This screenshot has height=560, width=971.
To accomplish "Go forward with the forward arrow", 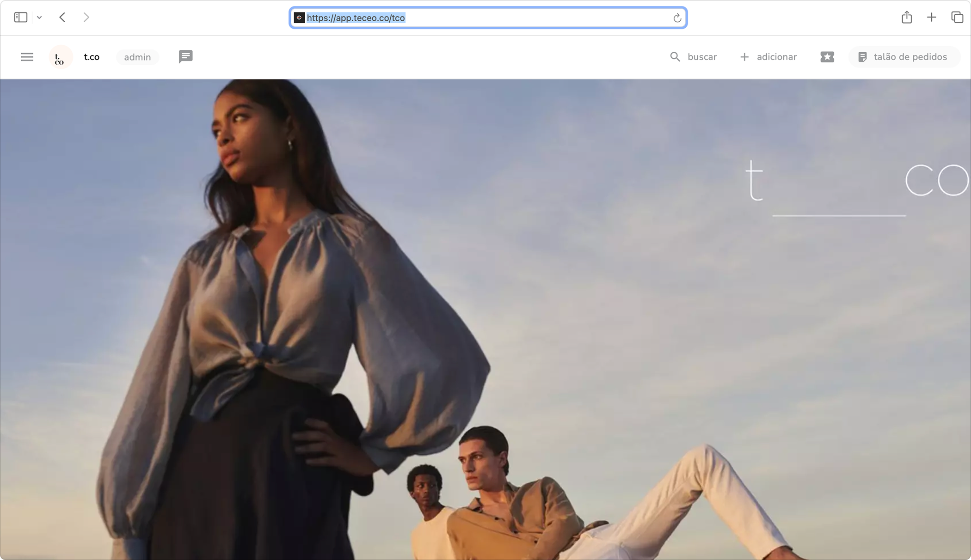I will 86,18.
